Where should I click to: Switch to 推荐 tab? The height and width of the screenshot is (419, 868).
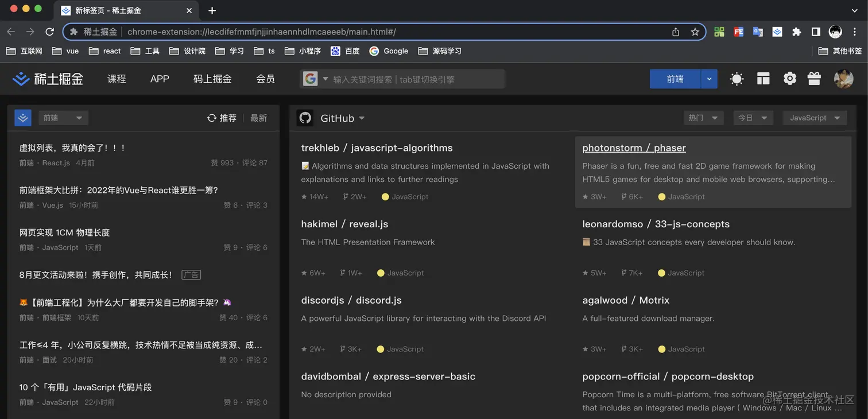[x=228, y=118]
